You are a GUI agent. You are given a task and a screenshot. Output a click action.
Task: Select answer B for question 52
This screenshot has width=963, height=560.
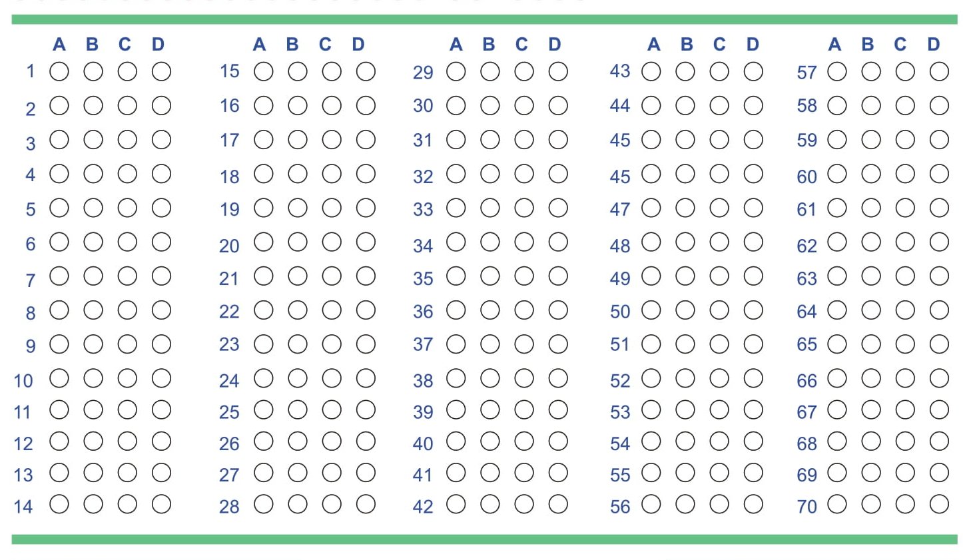click(685, 378)
